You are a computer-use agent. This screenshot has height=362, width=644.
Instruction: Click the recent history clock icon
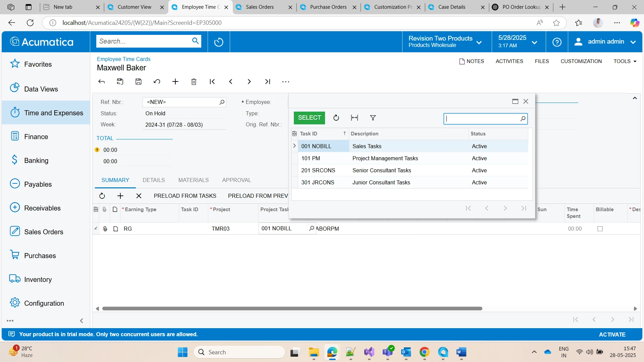[219, 42]
